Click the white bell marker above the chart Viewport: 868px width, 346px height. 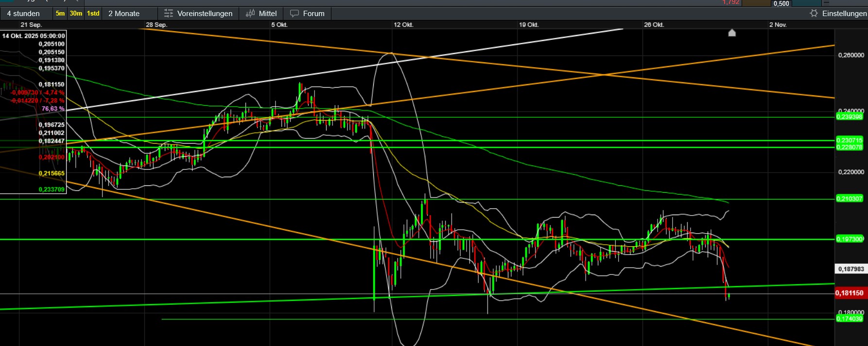point(732,33)
